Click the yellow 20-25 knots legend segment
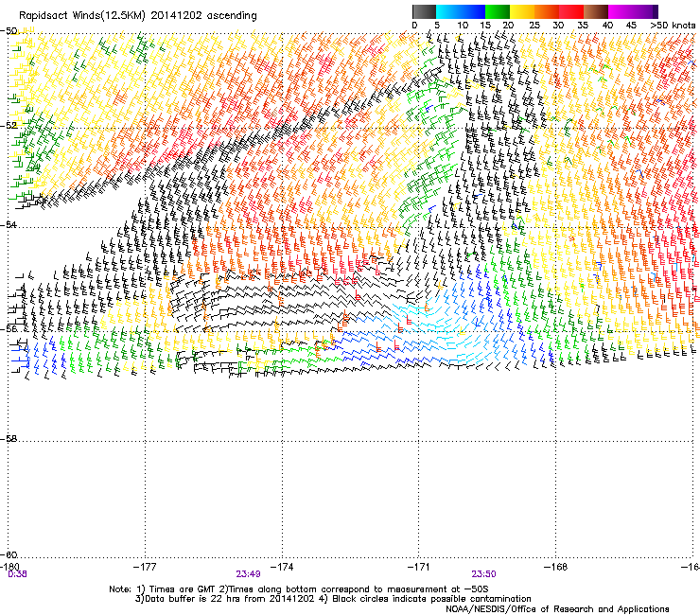The image size is (700, 615). pos(522,11)
